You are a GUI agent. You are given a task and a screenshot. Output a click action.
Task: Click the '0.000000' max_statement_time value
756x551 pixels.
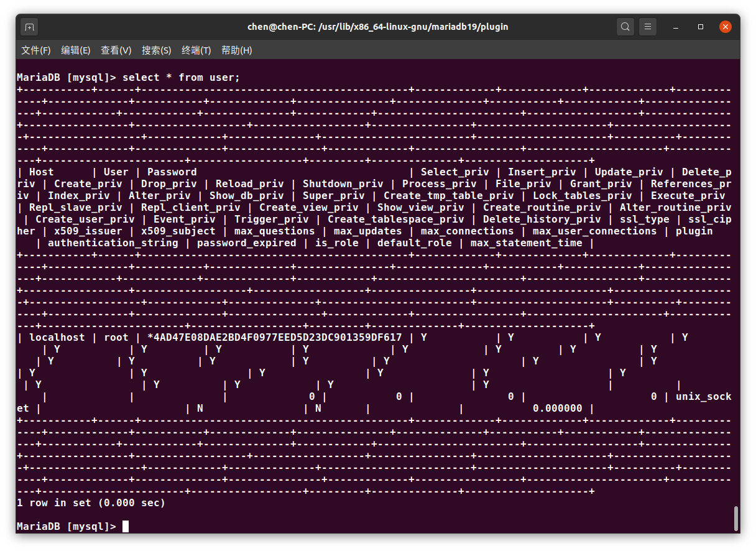pyautogui.click(x=558, y=409)
